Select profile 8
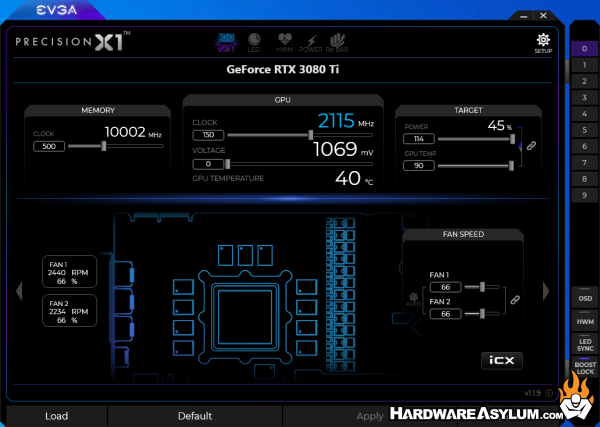The width and height of the screenshot is (600, 427). [584, 179]
